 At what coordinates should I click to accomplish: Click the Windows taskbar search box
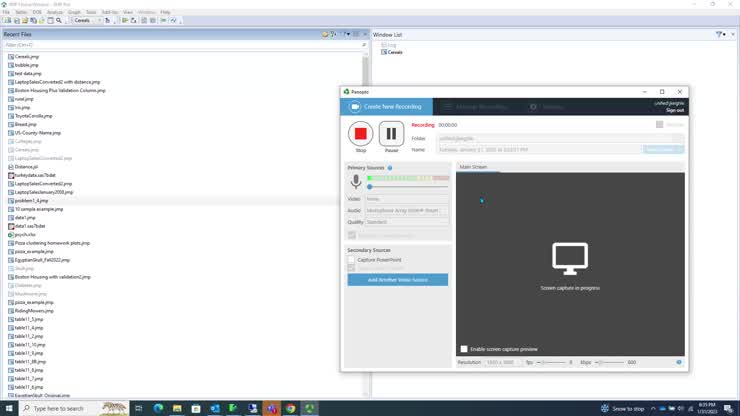tap(74, 408)
